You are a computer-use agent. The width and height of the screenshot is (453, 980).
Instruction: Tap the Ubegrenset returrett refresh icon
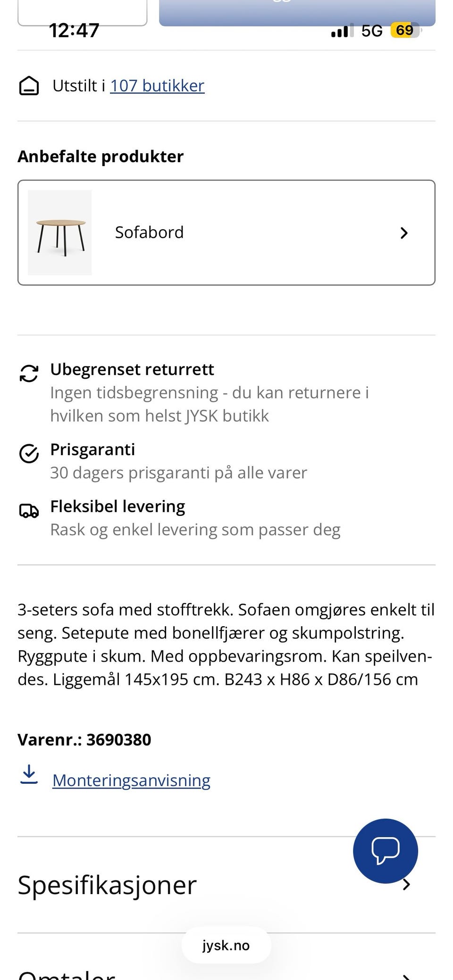tap(29, 373)
